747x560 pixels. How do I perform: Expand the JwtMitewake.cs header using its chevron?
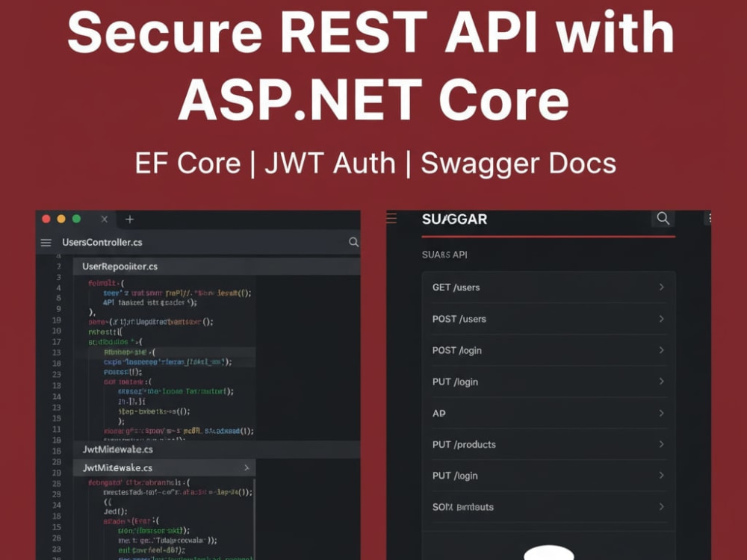coord(247,467)
